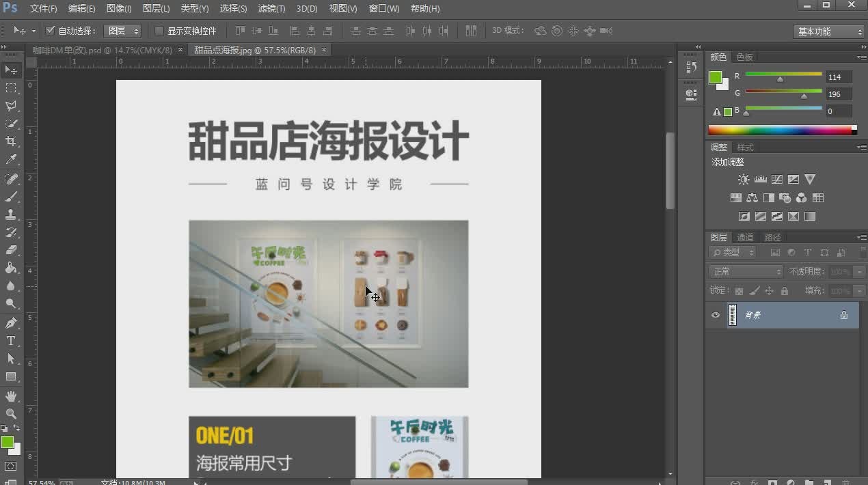868x485 pixels.
Task: Select the Crop tool in the toolbar
Action: point(11,141)
